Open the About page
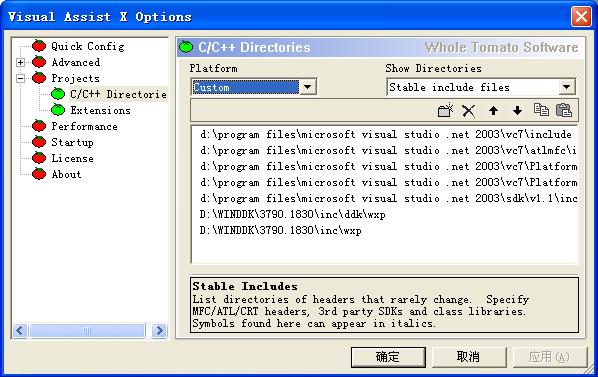598x377 pixels. [x=66, y=174]
